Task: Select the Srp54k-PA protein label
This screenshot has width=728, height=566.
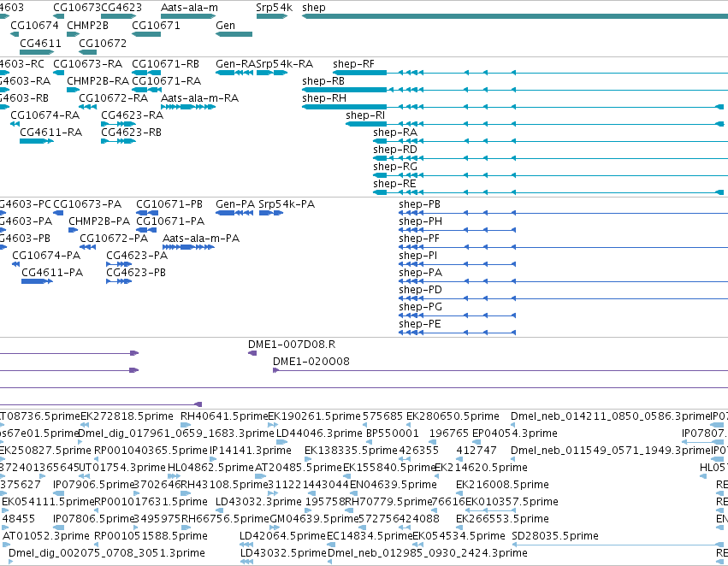Action: point(287,204)
